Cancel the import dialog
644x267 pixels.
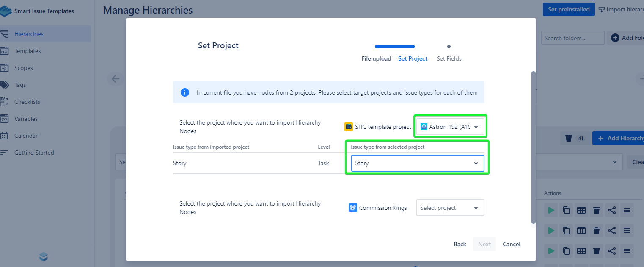pyautogui.click(x=511, y=244)
